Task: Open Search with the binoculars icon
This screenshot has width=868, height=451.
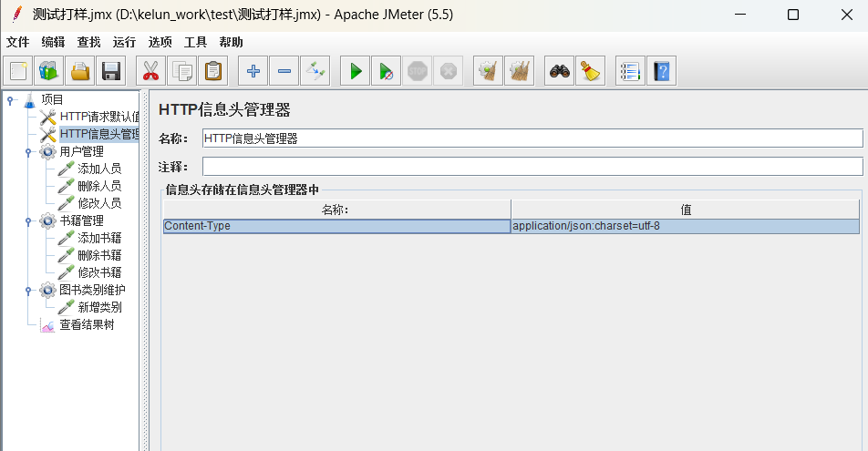Action: (x=559, y=71)
